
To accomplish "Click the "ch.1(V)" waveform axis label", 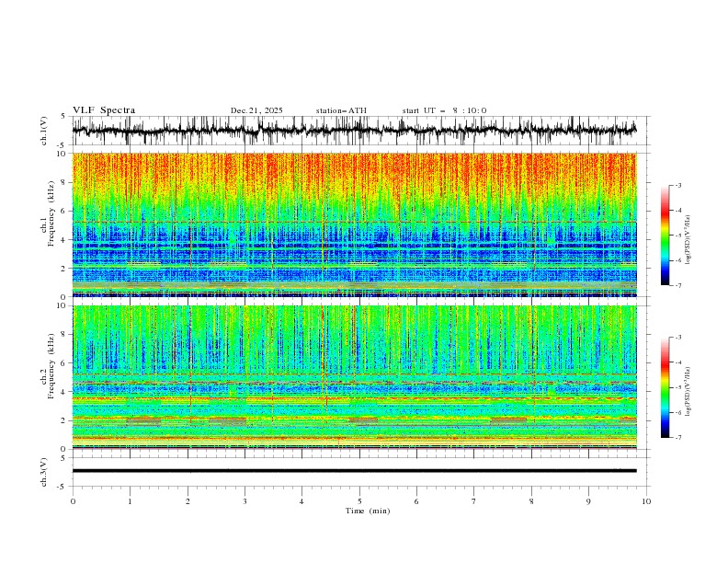I will pyautogui.click(x=44, y=131).
